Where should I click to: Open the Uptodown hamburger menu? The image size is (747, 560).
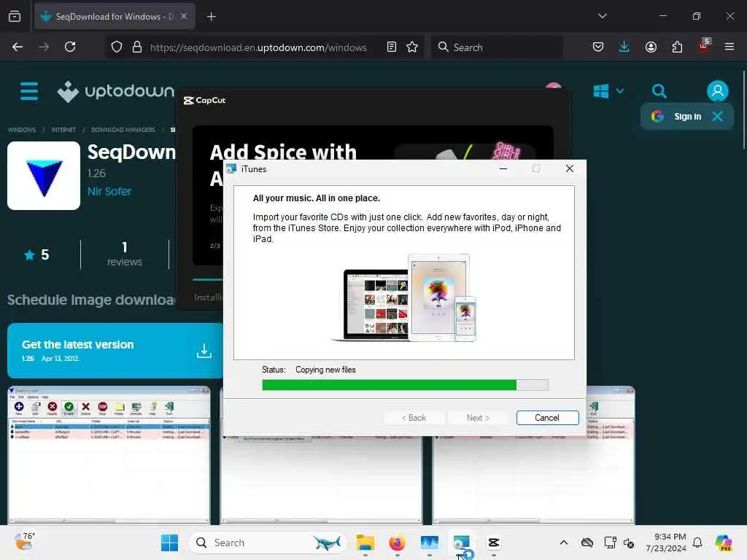tap(29, 91)
